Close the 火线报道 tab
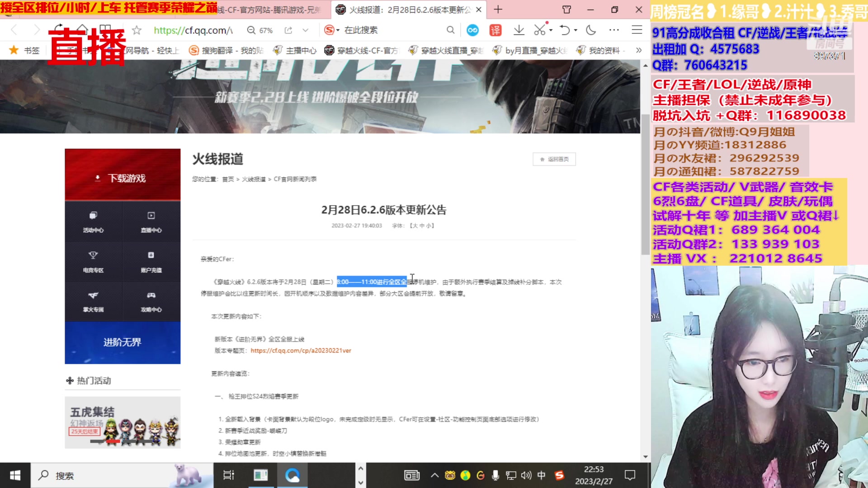Viewport: 868px width, 488px height. click(x=479, y=9)
